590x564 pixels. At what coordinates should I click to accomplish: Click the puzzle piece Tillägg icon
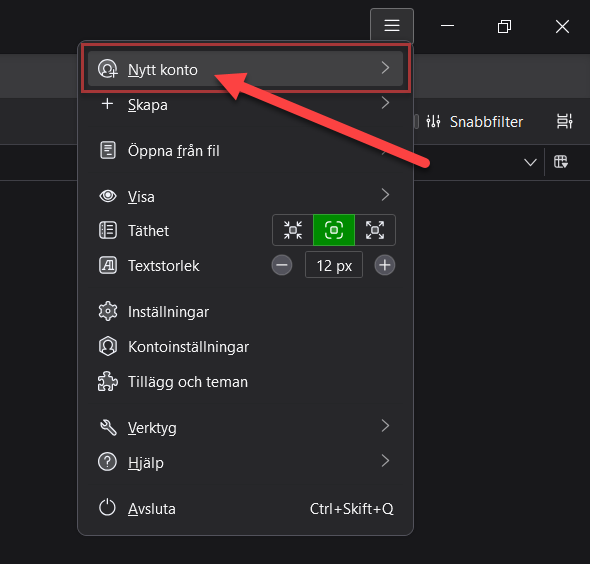[108, 382]
